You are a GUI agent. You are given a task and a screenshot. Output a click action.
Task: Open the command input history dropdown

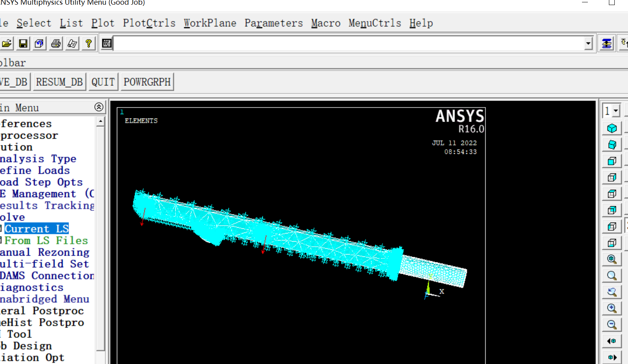[588, 43]
